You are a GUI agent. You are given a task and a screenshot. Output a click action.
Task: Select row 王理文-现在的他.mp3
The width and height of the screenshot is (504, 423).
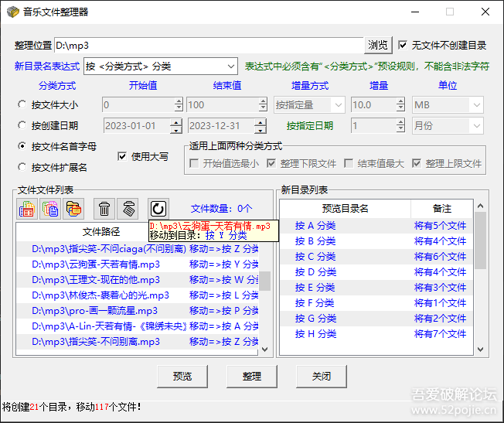[138, 280]
